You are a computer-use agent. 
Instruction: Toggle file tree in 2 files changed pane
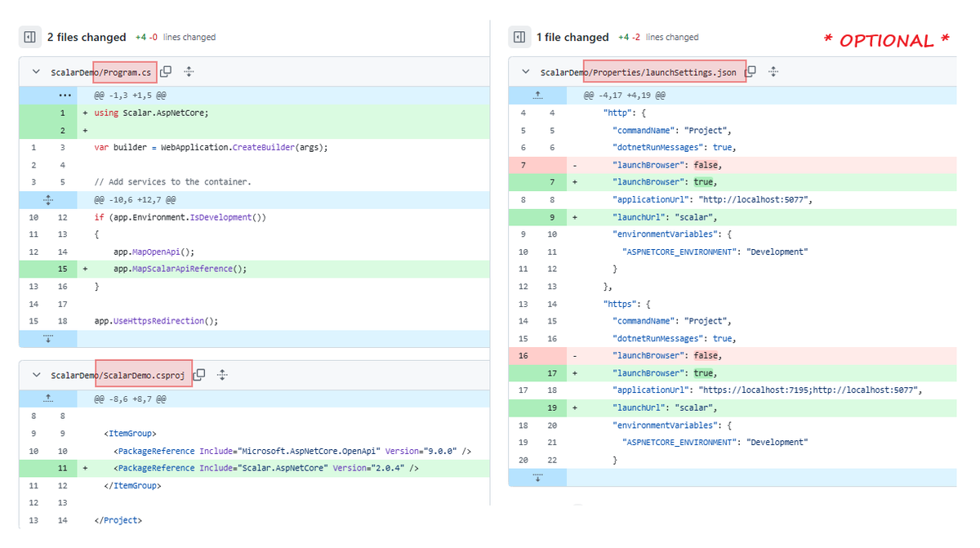coord(29,37)
